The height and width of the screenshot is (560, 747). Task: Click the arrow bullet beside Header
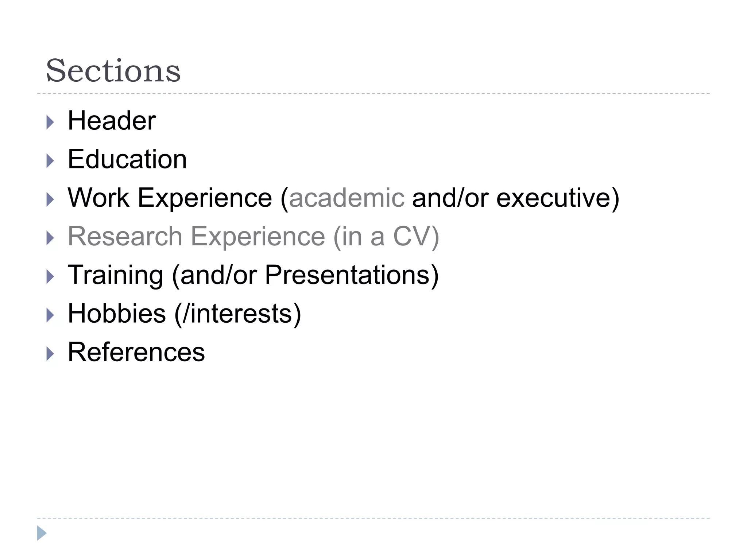tap(50, 122)
